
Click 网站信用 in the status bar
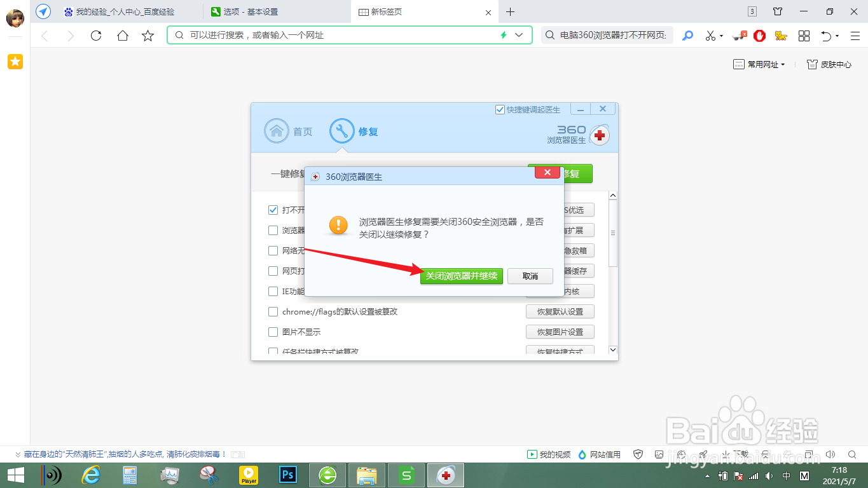(x=599, y=454)
